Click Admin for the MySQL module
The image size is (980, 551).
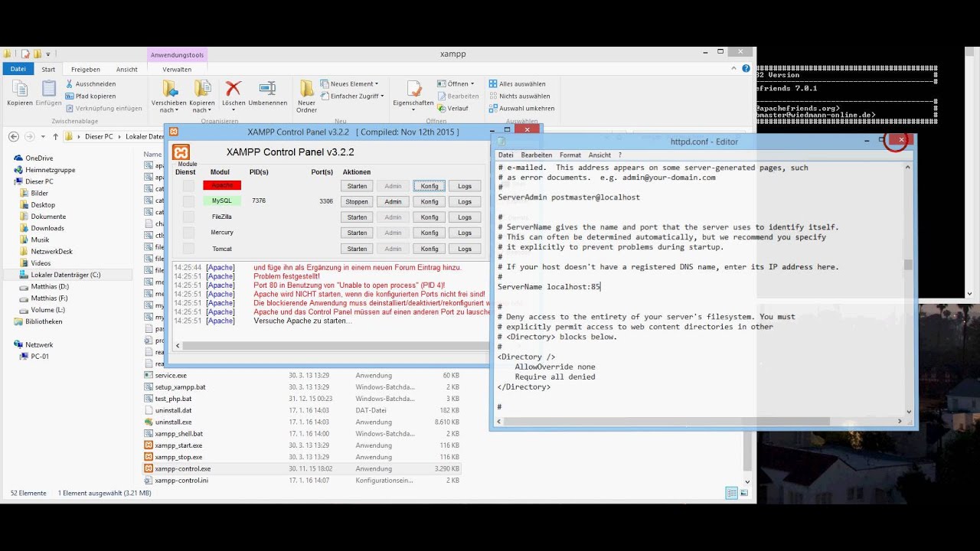(x=393, y=201)
